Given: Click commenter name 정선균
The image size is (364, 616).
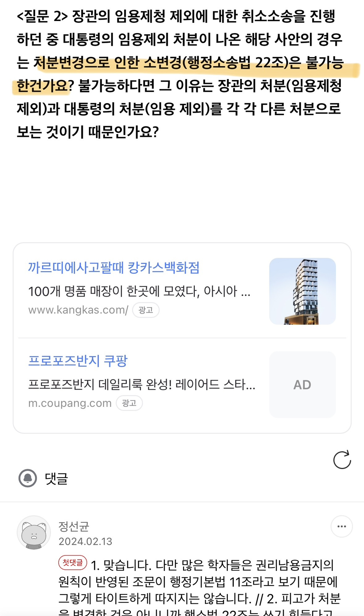Looking at the screenshot, I should [74, 526].
